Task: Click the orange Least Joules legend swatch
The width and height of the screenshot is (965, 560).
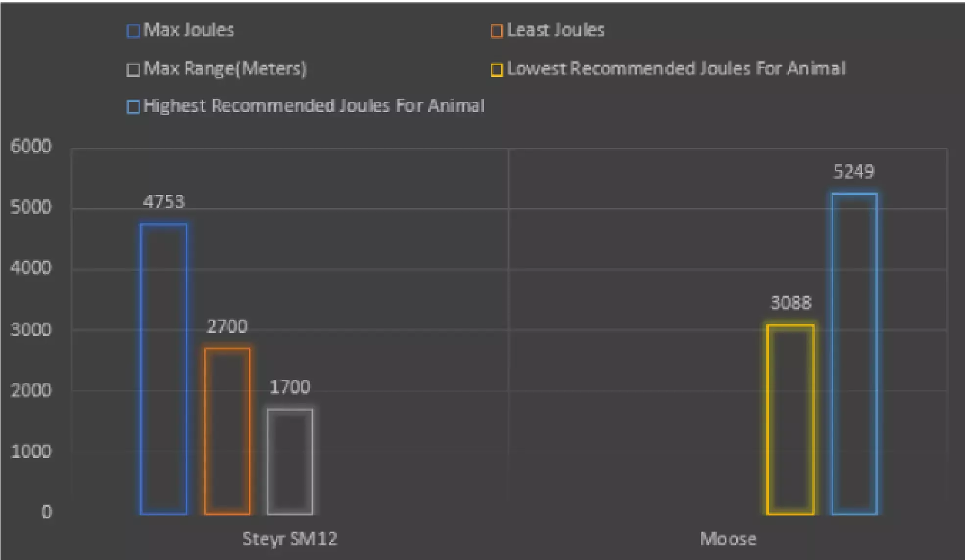Action: 497,31
